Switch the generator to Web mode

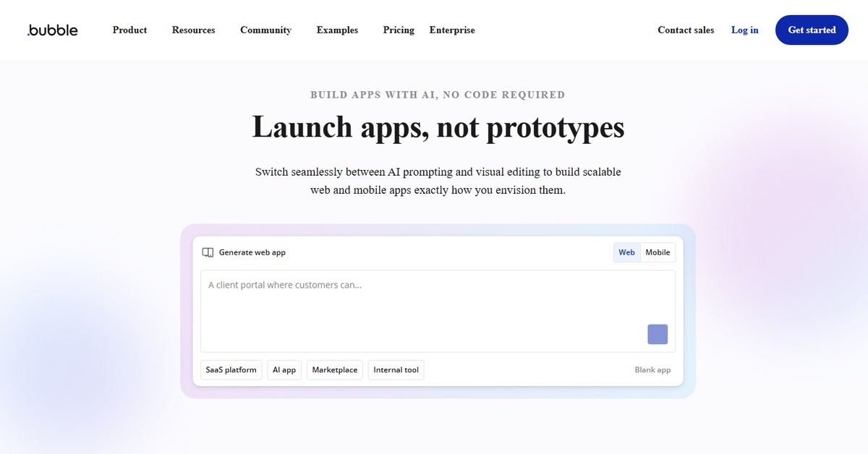pos(626,252)
